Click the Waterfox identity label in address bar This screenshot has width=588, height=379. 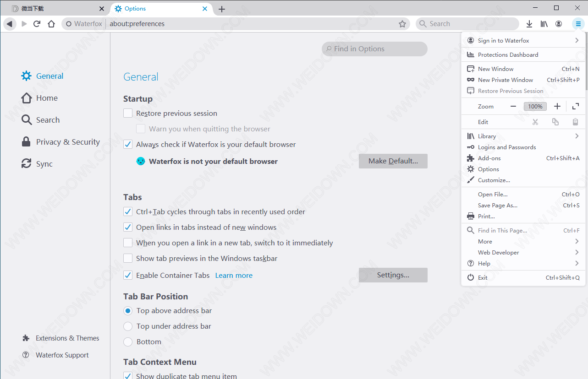point(84,24)
